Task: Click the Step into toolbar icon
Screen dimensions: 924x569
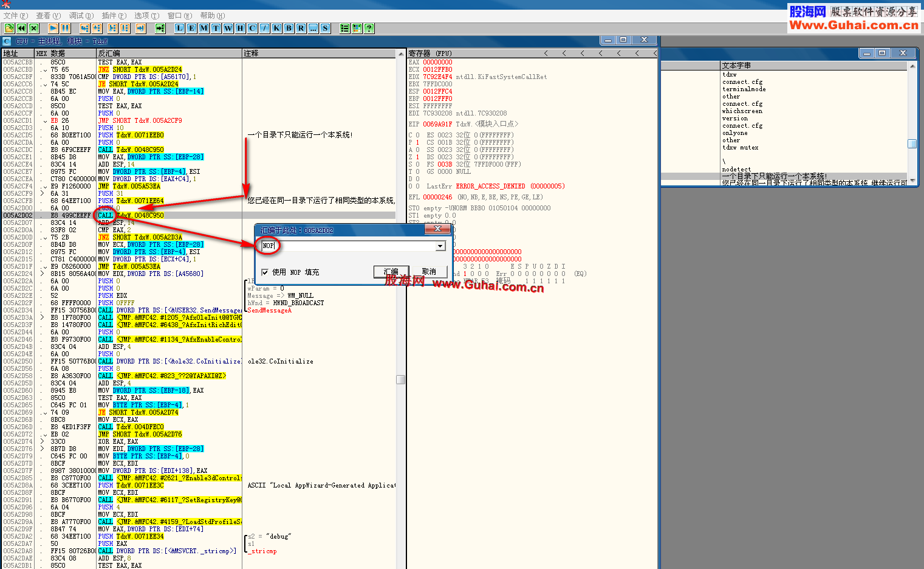Action: pos(84,28)
